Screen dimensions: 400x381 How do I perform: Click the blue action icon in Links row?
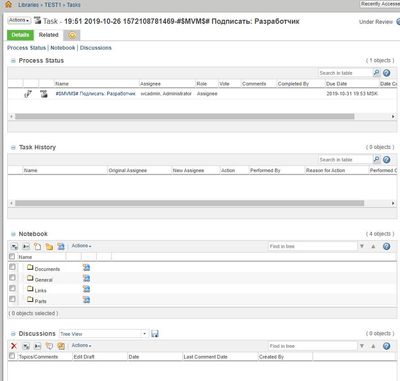pyautogui.click(x=86, y=289)
